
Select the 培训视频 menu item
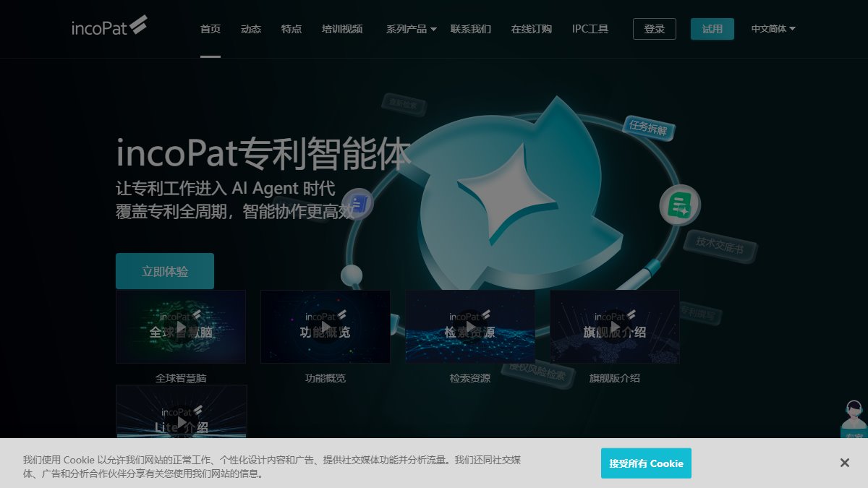[x=342, y=29]
